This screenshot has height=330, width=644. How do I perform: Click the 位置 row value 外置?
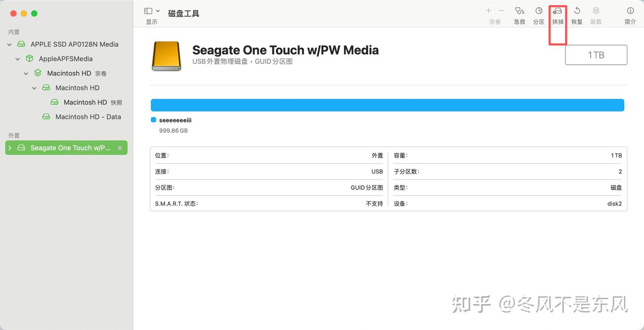pyautogui.click(x=377, y=155)
